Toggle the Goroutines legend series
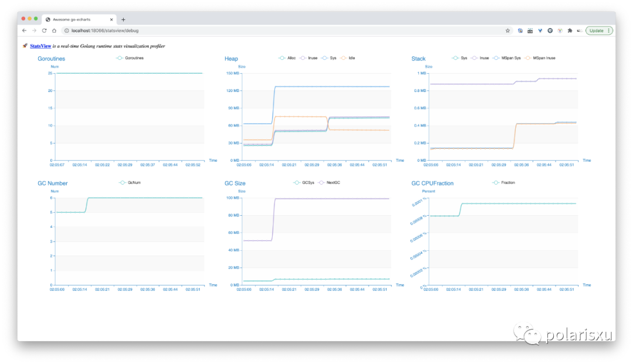This screenshot has height=364, width=633. [x=130, y=58]
